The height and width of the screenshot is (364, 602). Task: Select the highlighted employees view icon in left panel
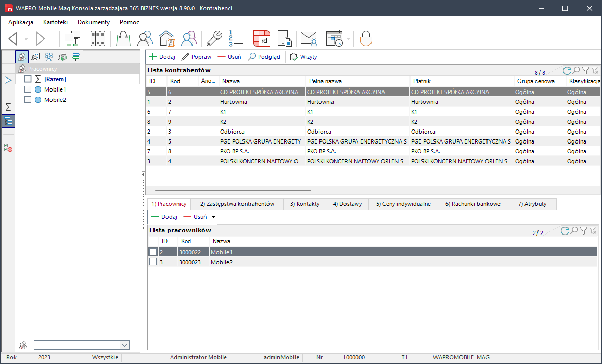[x=22, y=57]
